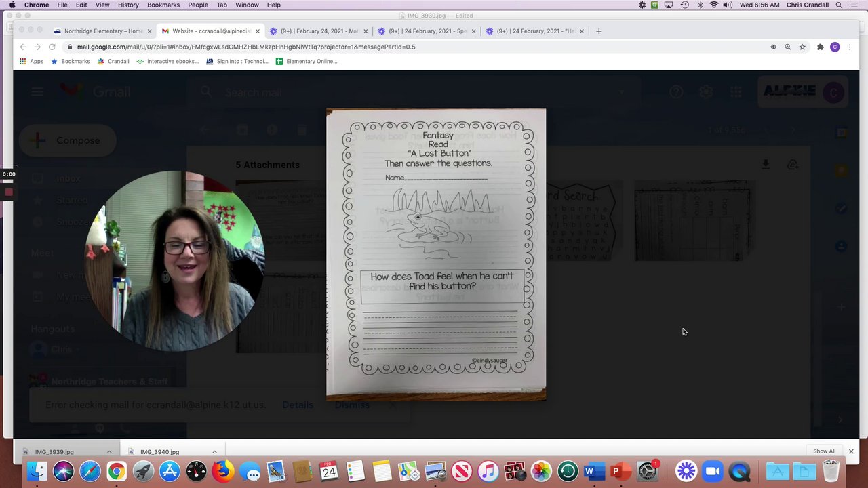Image resolution: width=868 pixels, height=488 pixels.
Task: Open iTunes music app from Dock
Action: click(488, 471)
